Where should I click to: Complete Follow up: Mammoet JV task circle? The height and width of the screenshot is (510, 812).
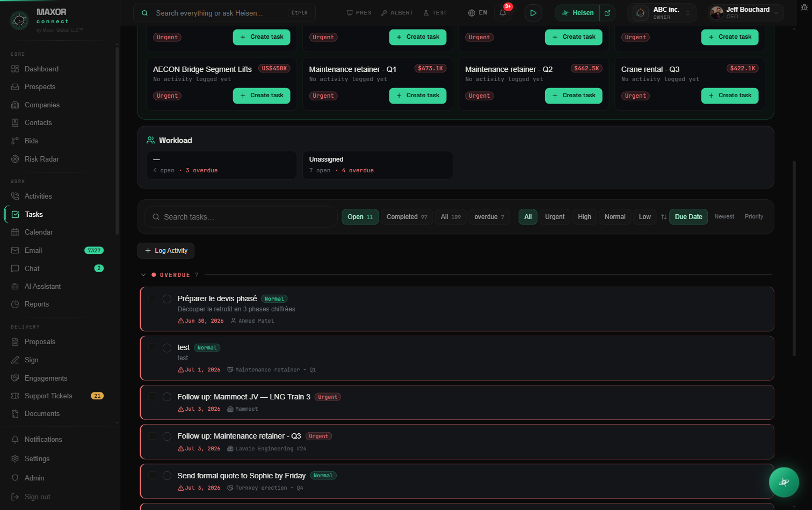tap(167, 397)
